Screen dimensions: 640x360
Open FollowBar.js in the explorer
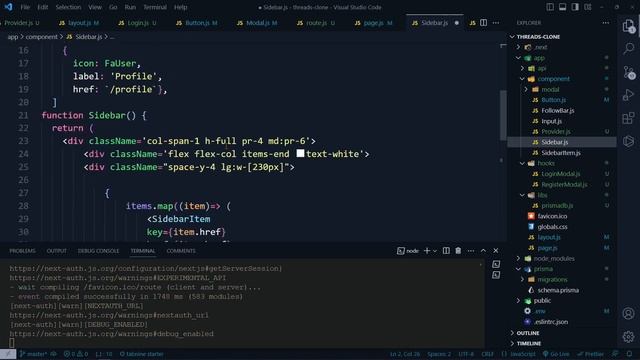[558, 111]
